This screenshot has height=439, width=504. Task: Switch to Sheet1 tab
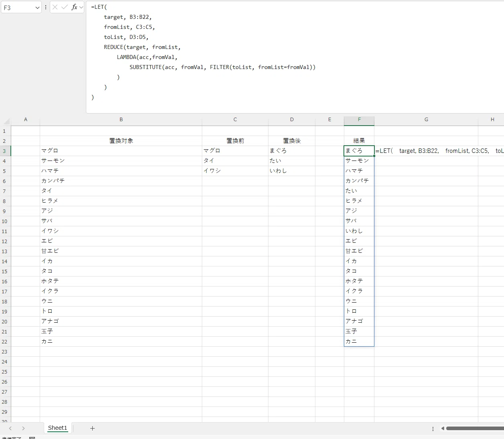(57, 428)
